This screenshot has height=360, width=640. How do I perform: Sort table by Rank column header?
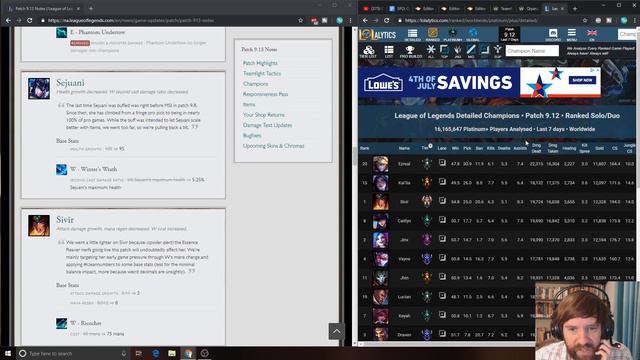(364, 148)
